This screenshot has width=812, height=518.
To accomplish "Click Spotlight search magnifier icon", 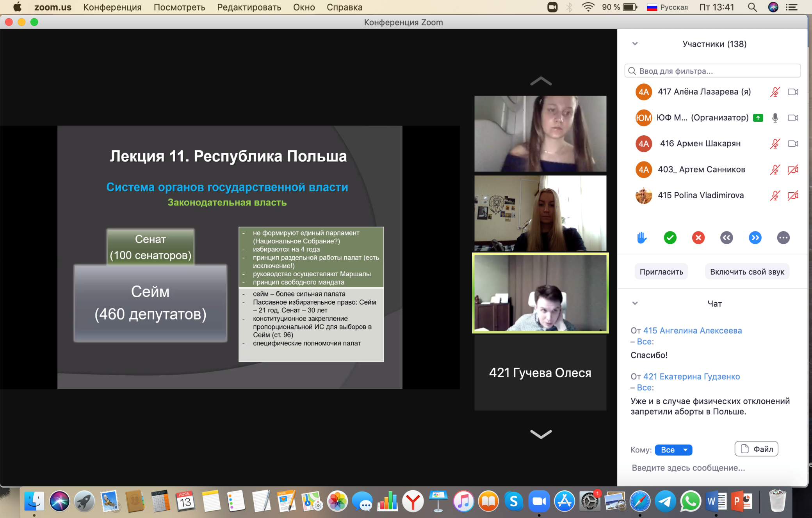I will coord(752,7).
